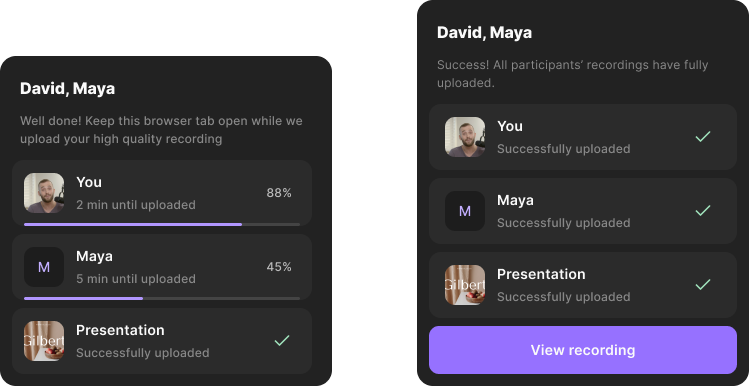Click Maya's 45% upload progress bar
The height and width of the screenshot is (386, 749).
pyautogui.click(x=162, y=298)
